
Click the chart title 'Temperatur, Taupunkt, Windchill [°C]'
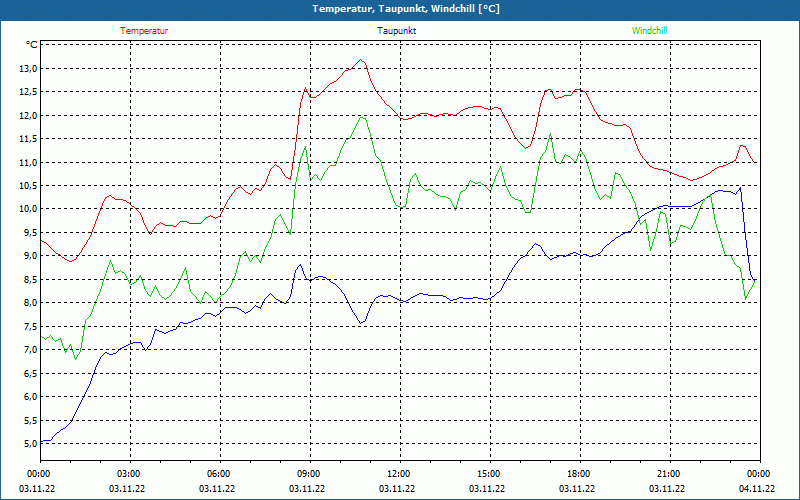[406, 9]
